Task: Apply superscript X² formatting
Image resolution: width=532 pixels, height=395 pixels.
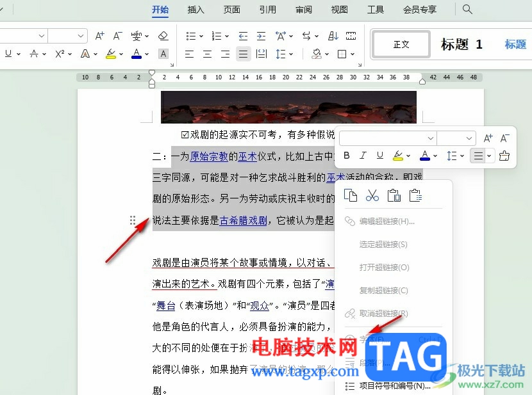Action: pos(60,54)
